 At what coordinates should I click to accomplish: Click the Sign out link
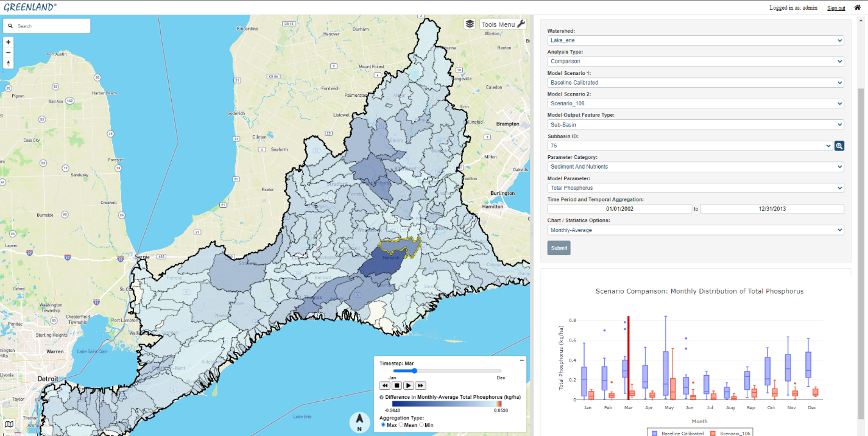(x=836, y=8)
